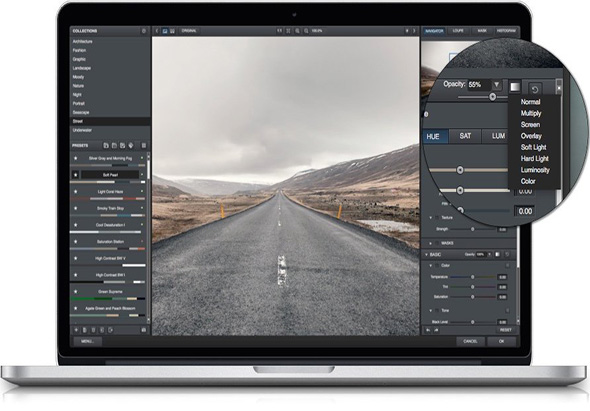
Task: Click the zoom in magnifier icon
Action: click(297, 31)
